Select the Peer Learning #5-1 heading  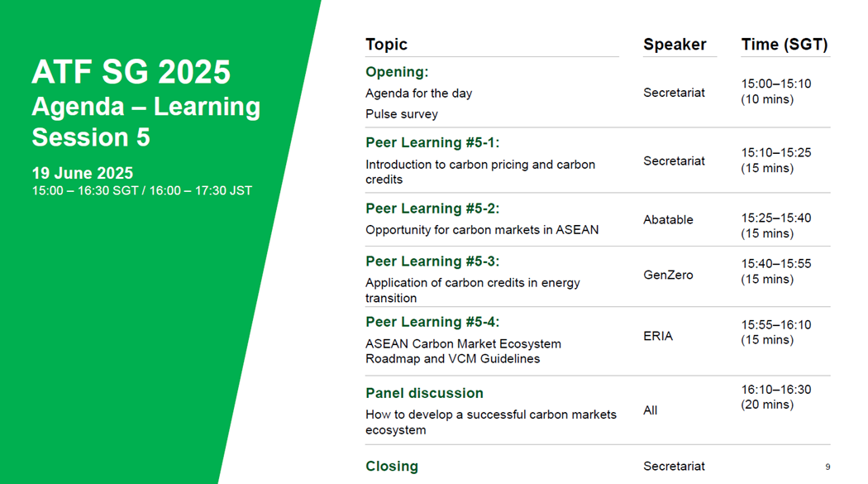432,143
